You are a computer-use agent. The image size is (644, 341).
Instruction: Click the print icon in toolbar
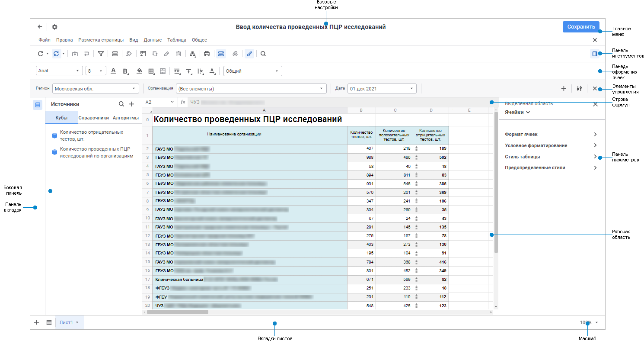click(x=207, y=54)
